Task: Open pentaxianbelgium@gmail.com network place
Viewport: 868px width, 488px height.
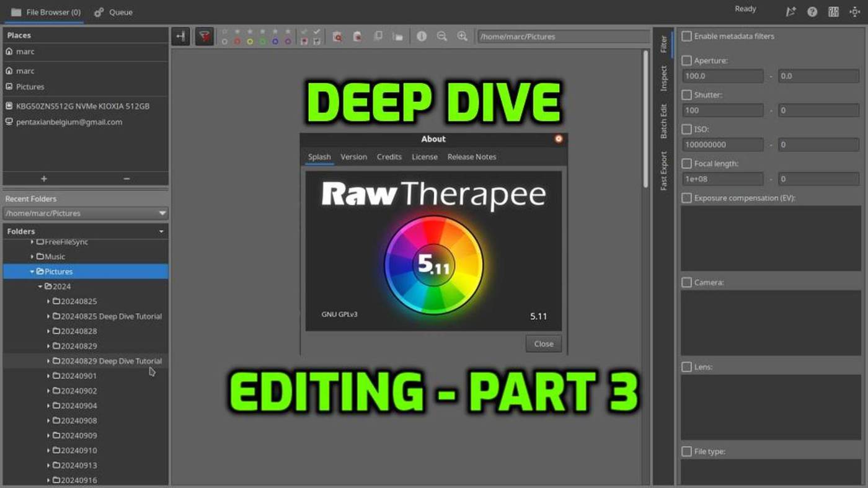Action: click(86, 122)
